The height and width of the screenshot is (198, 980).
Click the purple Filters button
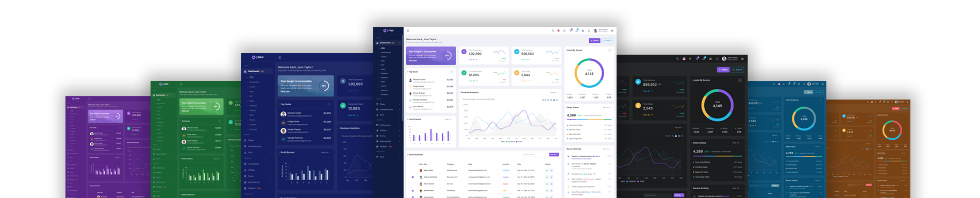coord(594,40)
